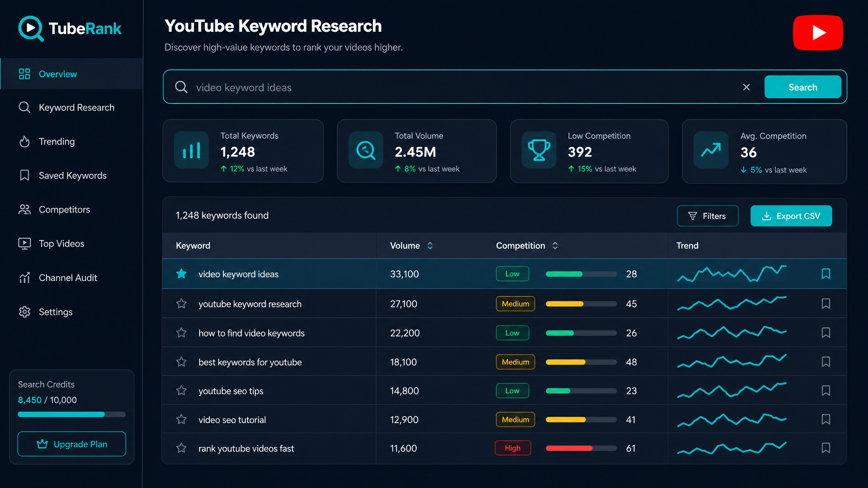Screen dimensions: 868x488
Task: Sort by the Competition column arrows
Action: coord(555,246)
